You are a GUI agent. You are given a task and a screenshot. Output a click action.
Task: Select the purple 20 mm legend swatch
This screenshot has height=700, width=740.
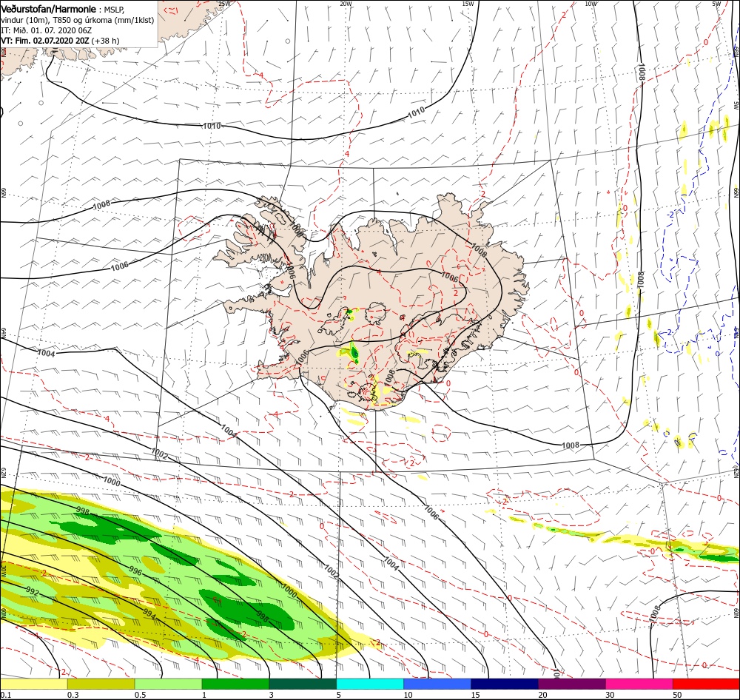(571, 684)
